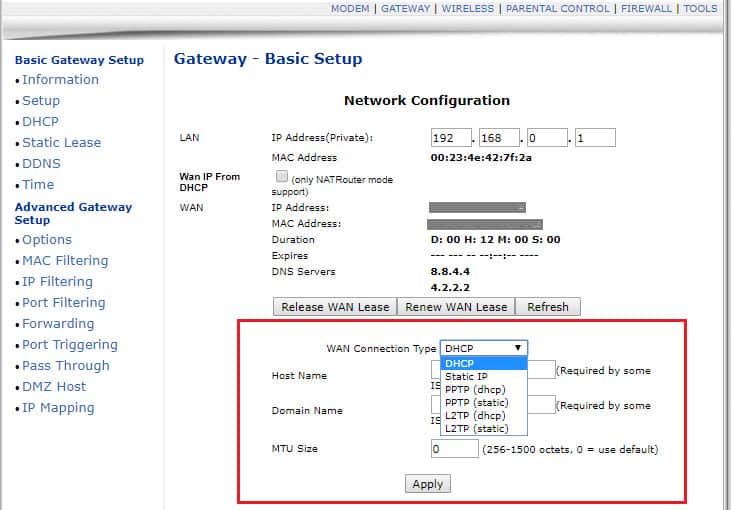
Task: Click the Release WAN Lease button
Action: (x=335, y=307)
